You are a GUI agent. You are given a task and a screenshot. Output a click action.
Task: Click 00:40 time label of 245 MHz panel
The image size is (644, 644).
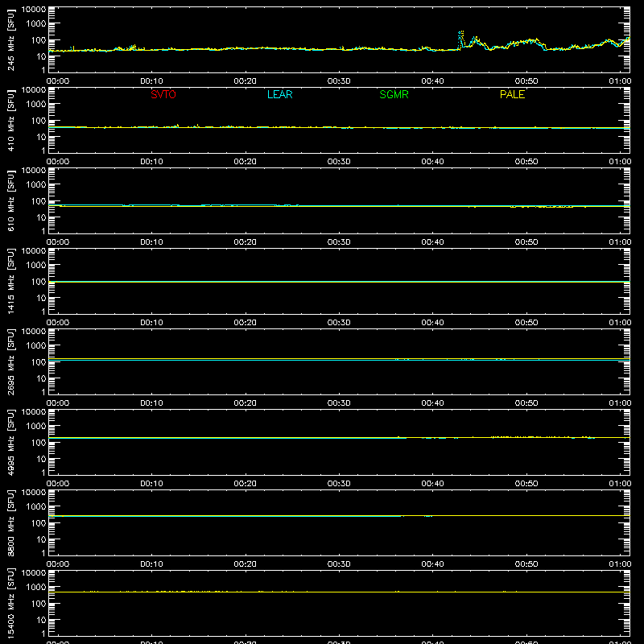432,81
